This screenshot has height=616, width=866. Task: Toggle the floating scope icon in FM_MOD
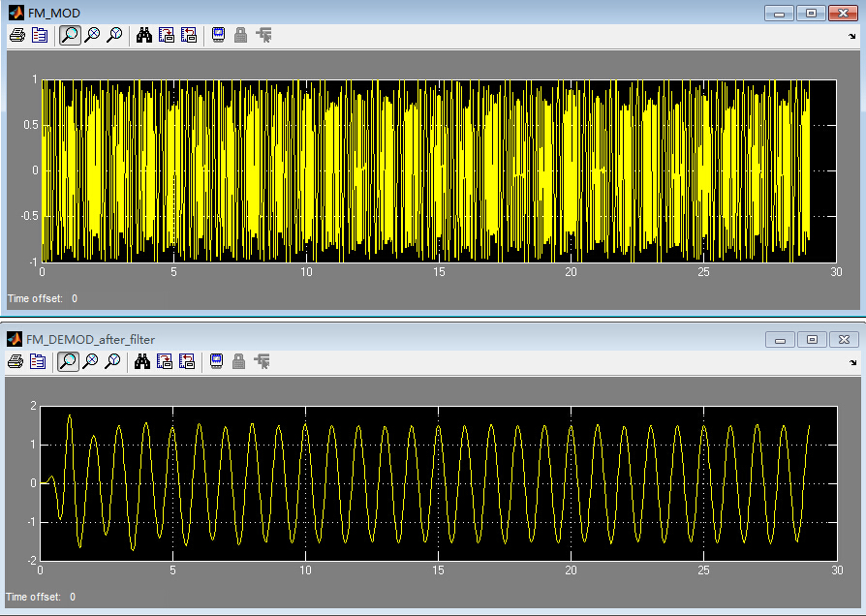point(219,36)
